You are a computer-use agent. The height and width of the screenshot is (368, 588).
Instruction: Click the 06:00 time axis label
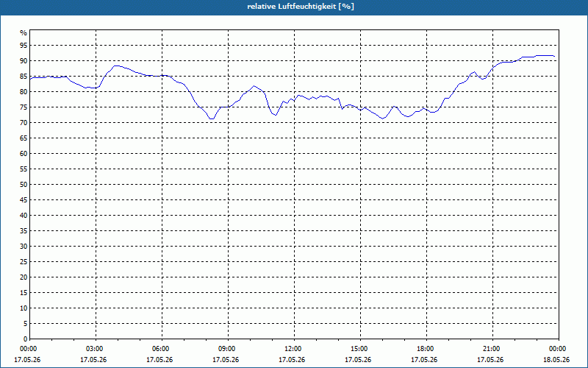pos(162,349)
